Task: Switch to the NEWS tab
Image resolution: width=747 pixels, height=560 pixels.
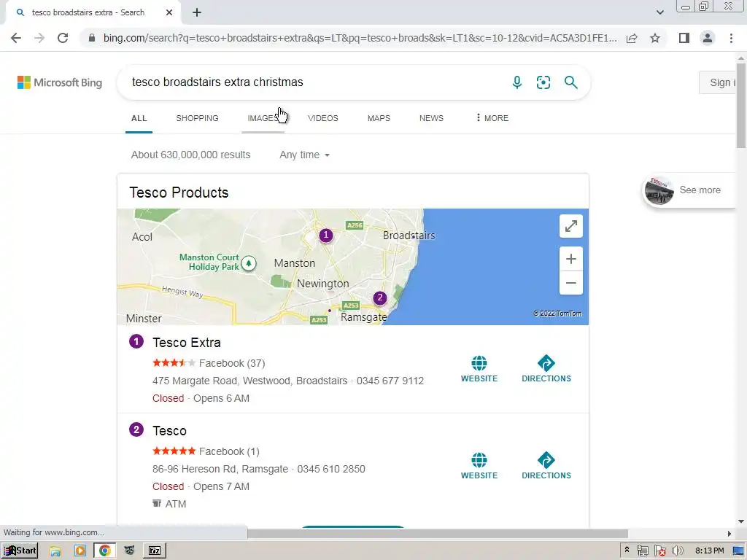Action: tap(431, 118)
